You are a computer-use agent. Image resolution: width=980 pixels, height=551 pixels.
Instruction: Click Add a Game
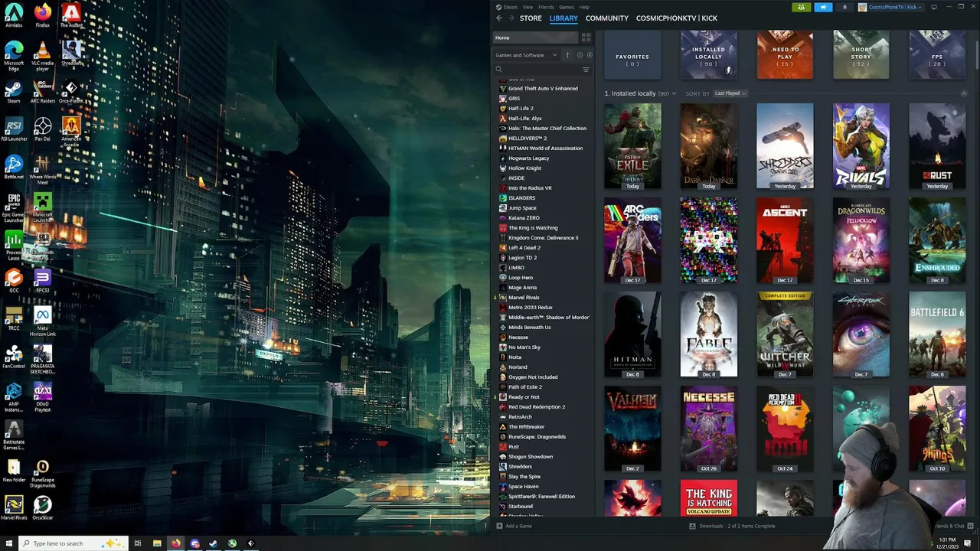514,526
